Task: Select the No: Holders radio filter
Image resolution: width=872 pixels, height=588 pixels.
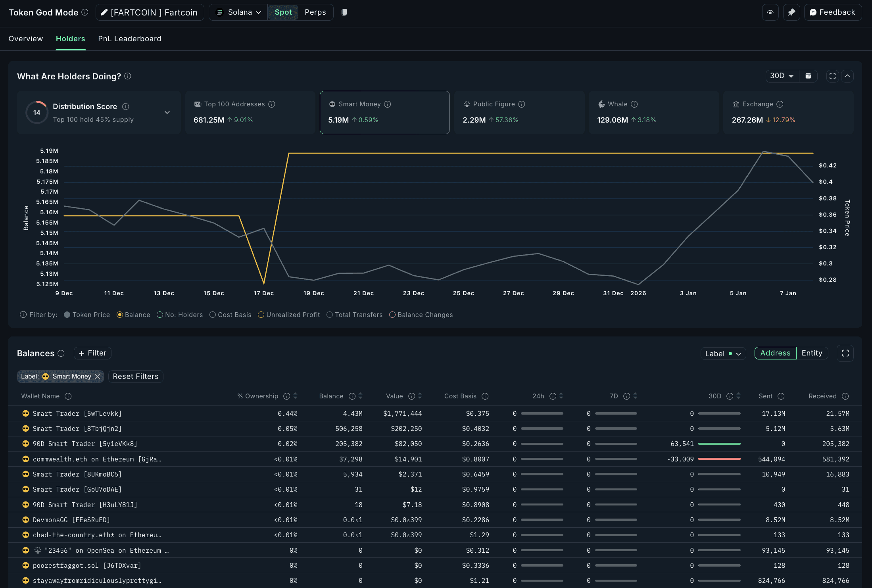Action: [160, 315]
